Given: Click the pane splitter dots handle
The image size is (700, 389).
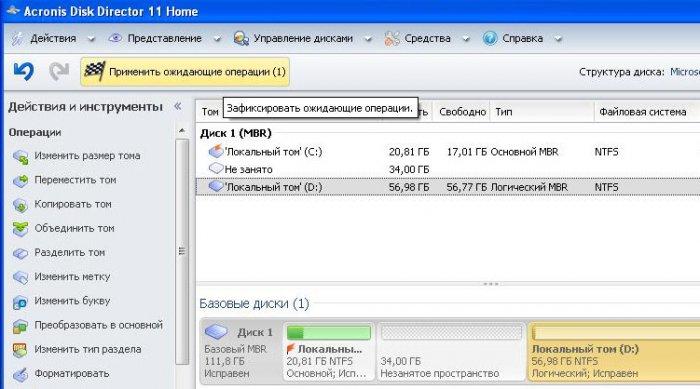Looking at the screenshot, I should [491, 284].
